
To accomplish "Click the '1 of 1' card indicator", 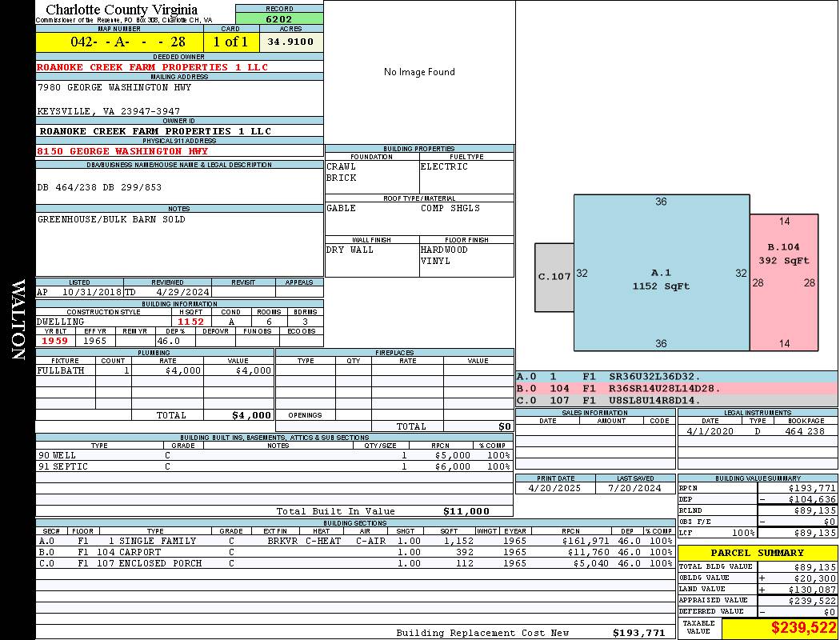I will click(230, 42).
